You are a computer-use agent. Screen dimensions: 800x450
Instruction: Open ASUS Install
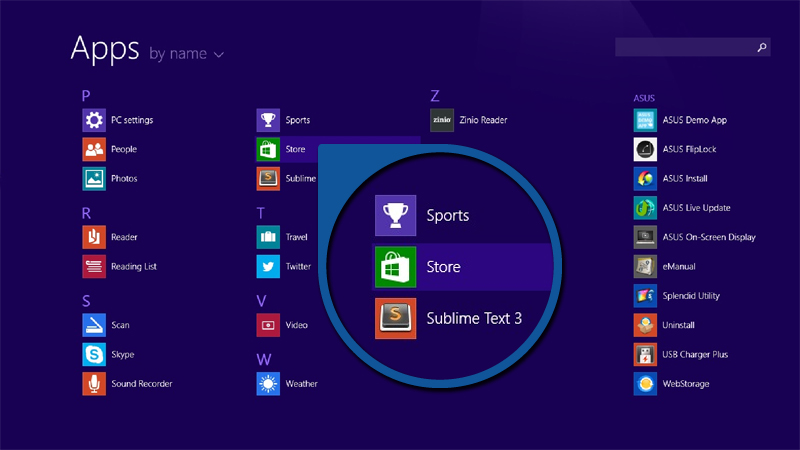click(645, 179)
